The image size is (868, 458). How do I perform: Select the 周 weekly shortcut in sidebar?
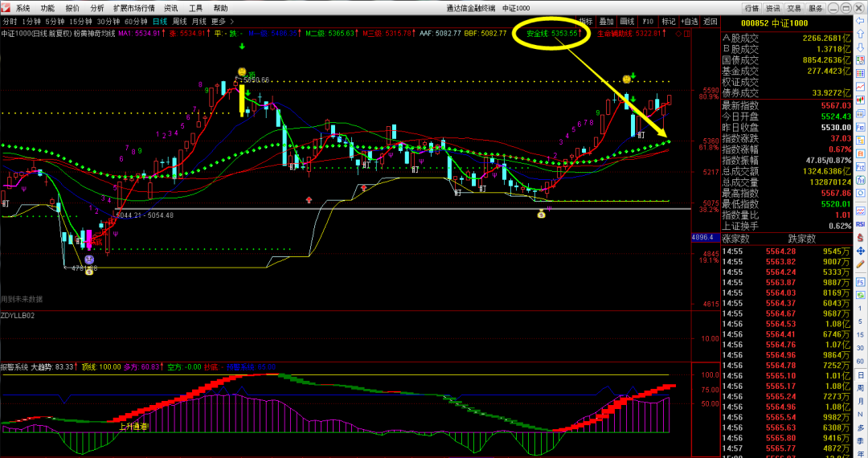pos(861,388)
